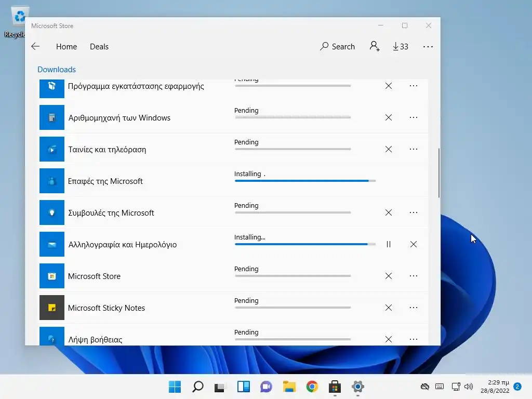532x399 pixels.
Task: Click the Αριθμομηχανή των Windows pending progress bar
Action: click(x=293, y=117)
